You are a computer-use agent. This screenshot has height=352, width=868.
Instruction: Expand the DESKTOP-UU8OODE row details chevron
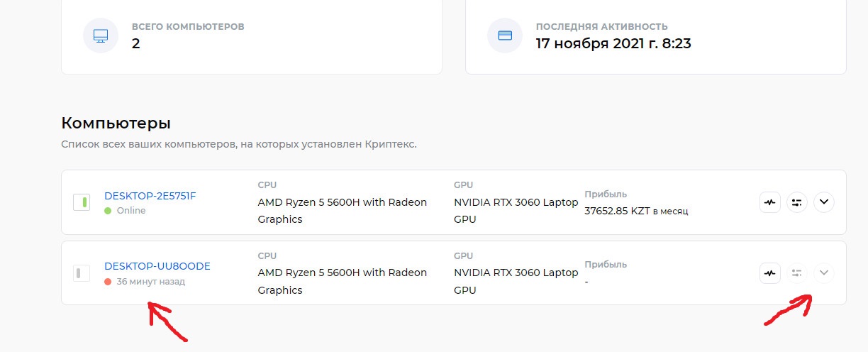coord(823,273)
